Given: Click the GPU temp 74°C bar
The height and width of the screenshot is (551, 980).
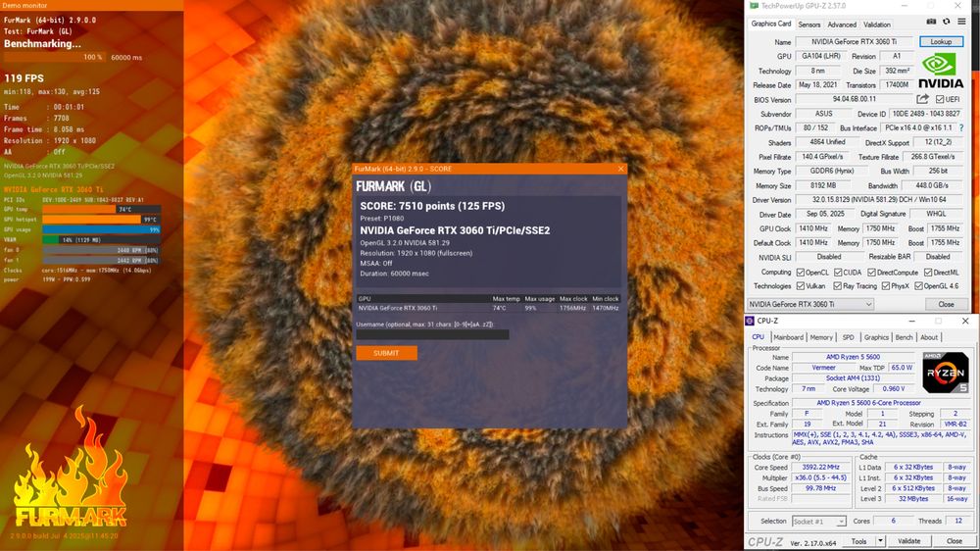Looking at the screenshot, I should [x=101, y=210].
